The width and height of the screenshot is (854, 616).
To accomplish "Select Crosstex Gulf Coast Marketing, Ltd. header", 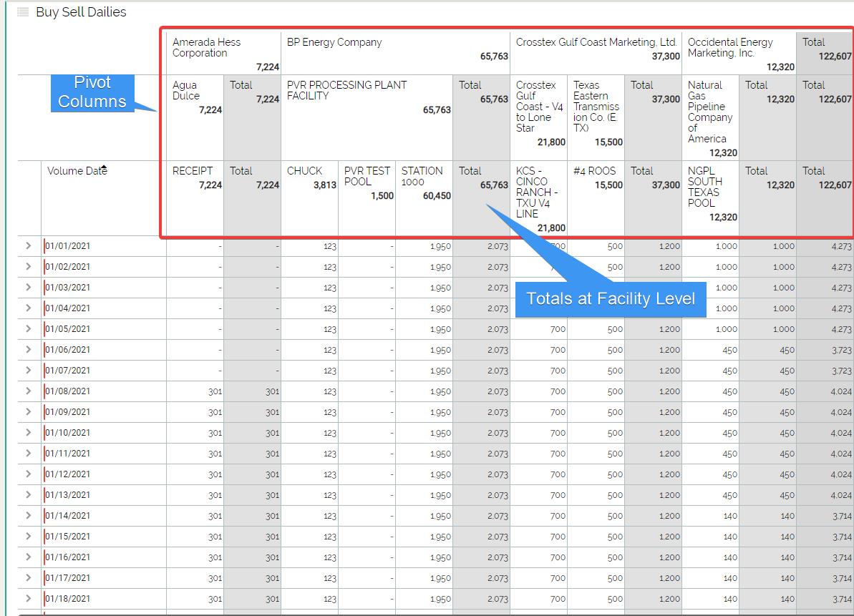I will click(x=596, y=43).
